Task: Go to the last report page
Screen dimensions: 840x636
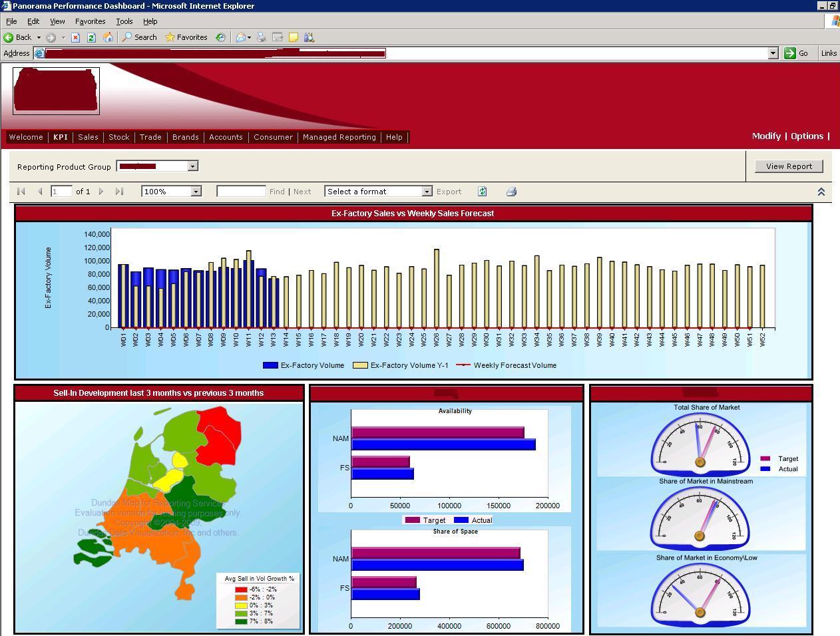Action: [119, 192]
